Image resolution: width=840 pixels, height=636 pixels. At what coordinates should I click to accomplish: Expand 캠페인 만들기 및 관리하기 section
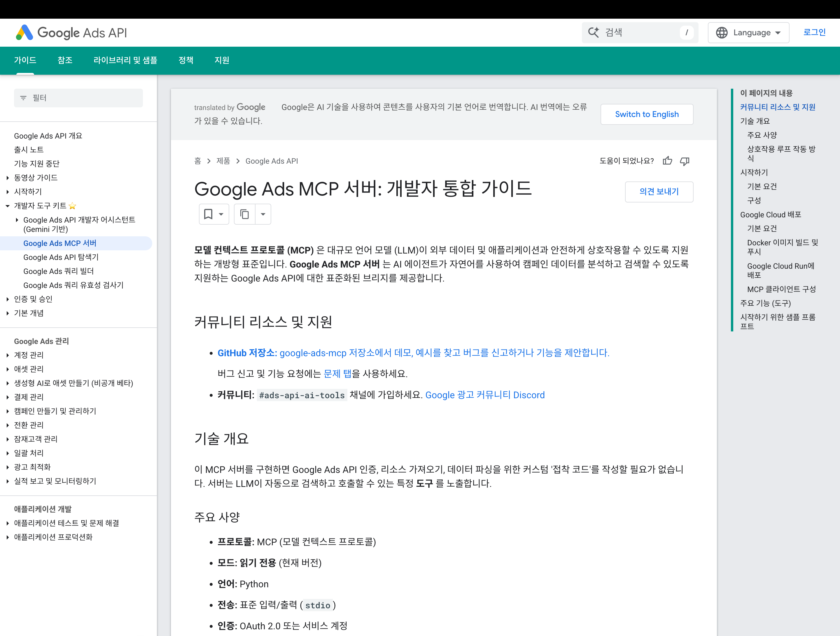8,411
